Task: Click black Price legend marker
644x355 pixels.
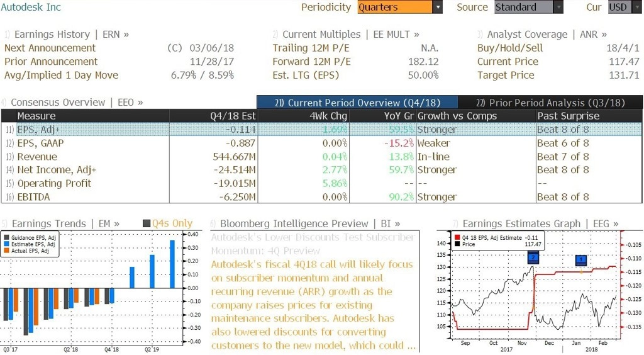Action: (457, 244)
